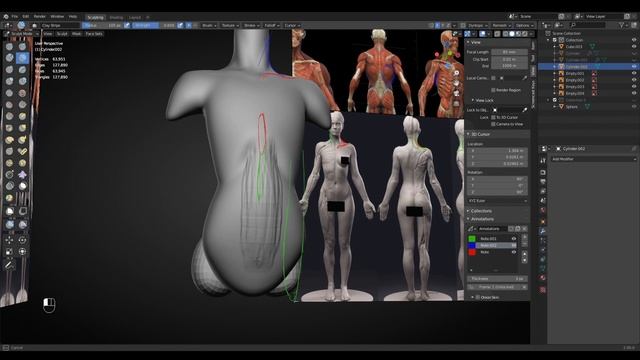
Task: Switch viewport to solid shading mode
Action: tap(512, 34)
